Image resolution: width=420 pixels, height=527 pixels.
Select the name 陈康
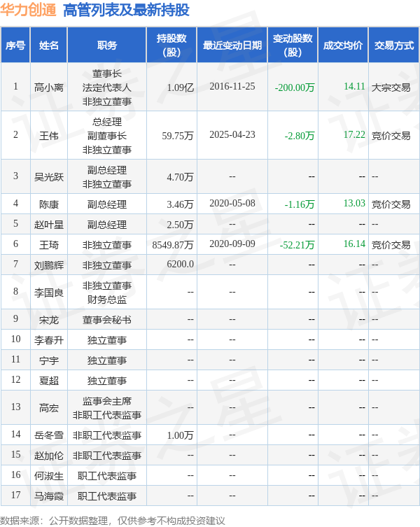(49, 204)
